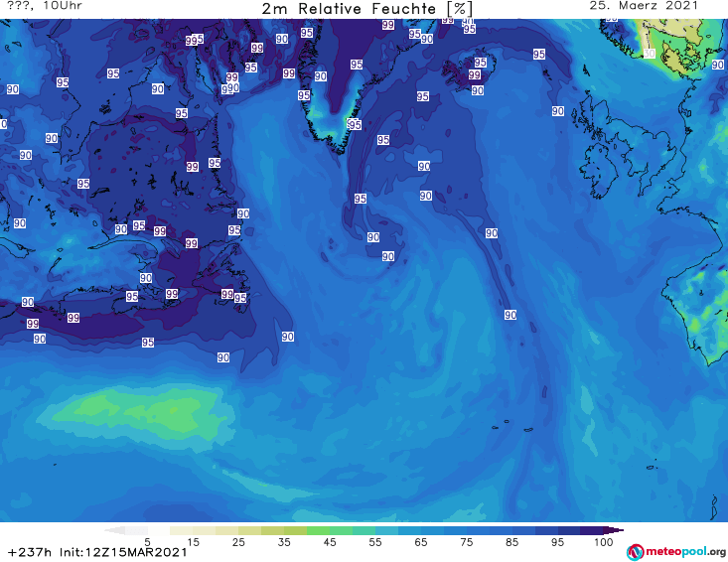Click the pale gray arrow start of legend
728x562 pixels.
[114, 530]
